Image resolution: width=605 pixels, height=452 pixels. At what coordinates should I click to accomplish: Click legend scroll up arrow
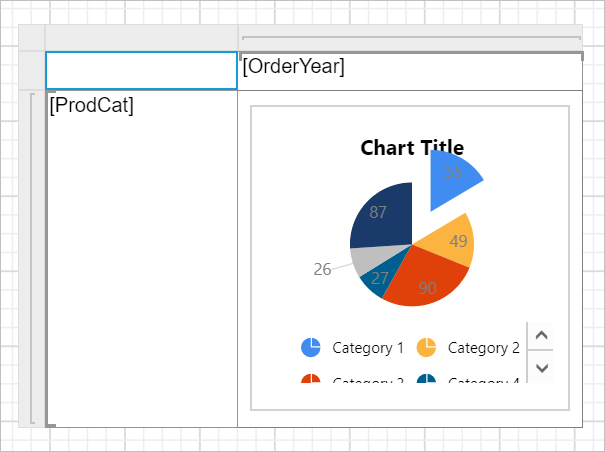tap(541, 335)
